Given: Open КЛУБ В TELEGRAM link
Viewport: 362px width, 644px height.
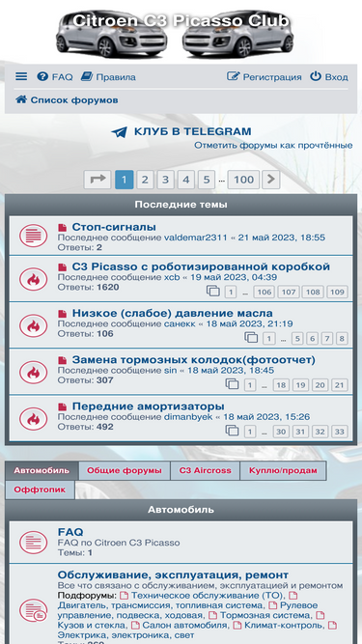Looking at the screenshot, I should point(192,132).
